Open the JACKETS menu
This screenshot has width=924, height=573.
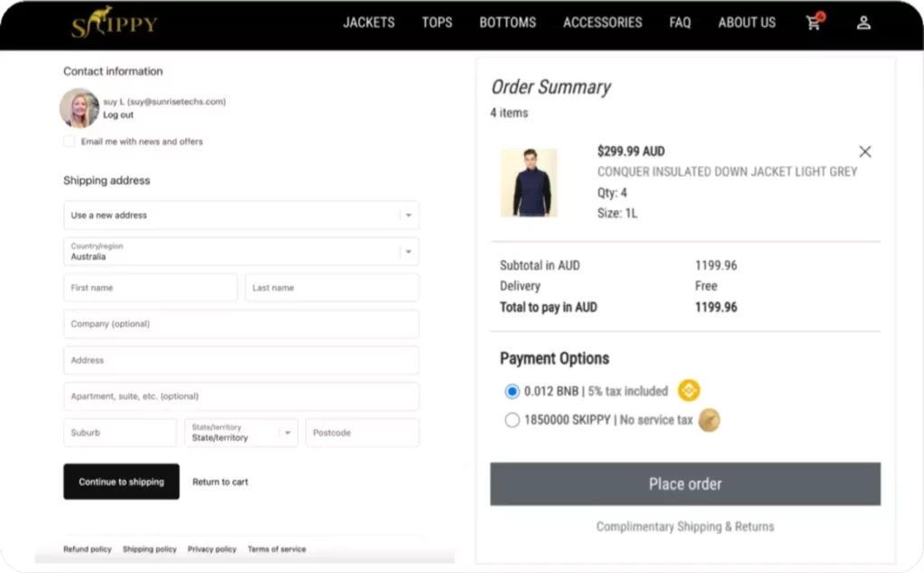click(369, 23)
